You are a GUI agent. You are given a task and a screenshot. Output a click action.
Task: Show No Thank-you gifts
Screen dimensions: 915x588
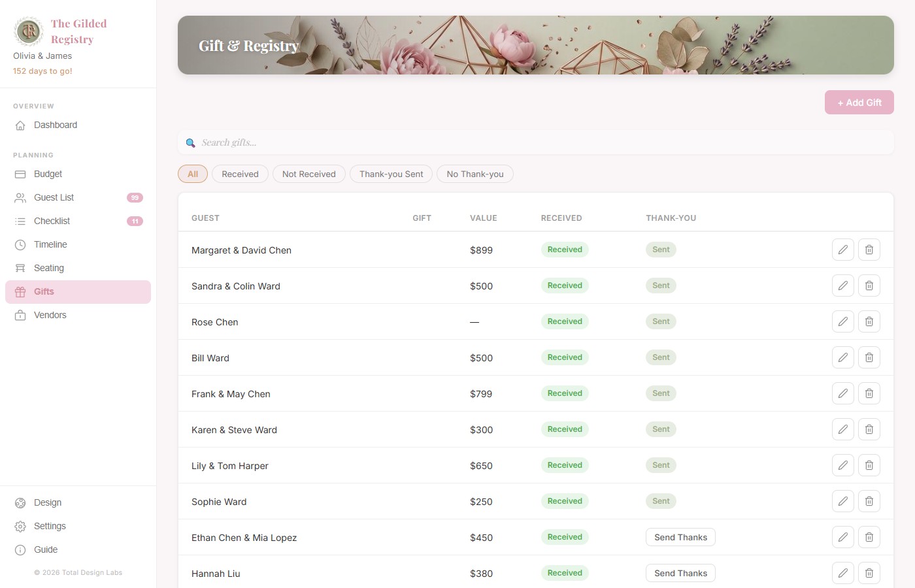point(475,174)
